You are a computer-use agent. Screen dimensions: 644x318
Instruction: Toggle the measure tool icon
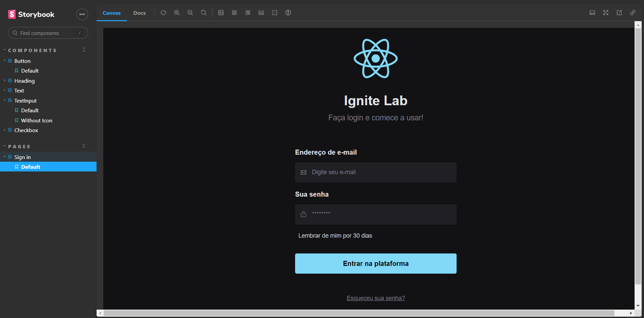click(x=261, y=13)
